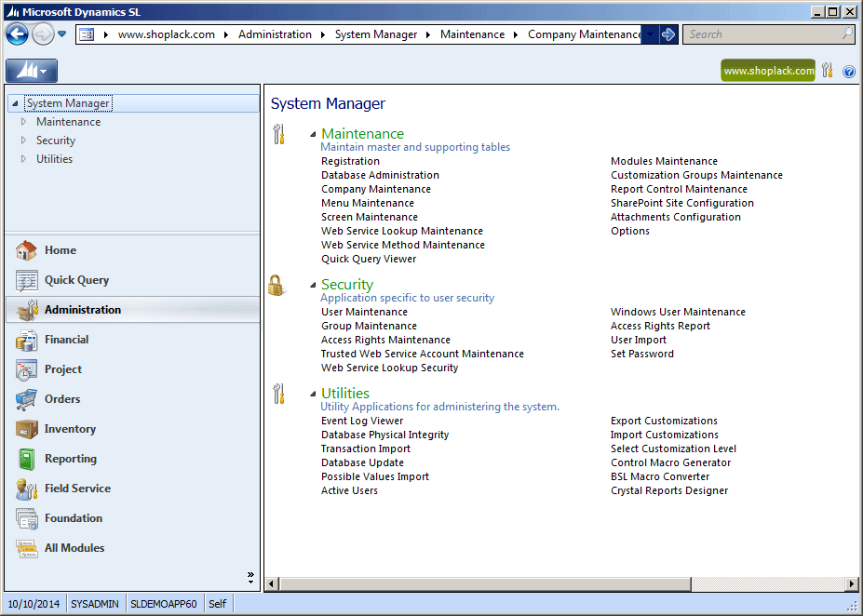Screen dimensions: 863x616
Task: Expand the Utilities tree node
Action: click(23, 159)
